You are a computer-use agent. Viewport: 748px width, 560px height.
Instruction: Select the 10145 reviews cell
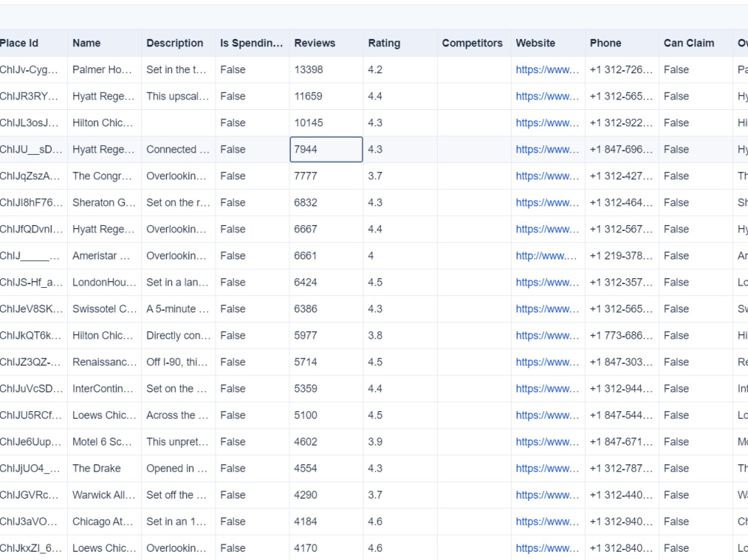(x=326, y=123)
